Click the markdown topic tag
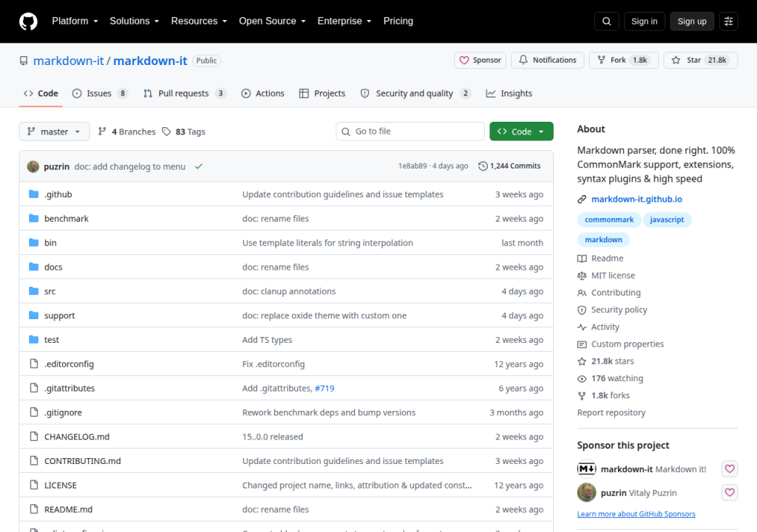The height and width of the screenshot is (532, 757). [603, 239]
